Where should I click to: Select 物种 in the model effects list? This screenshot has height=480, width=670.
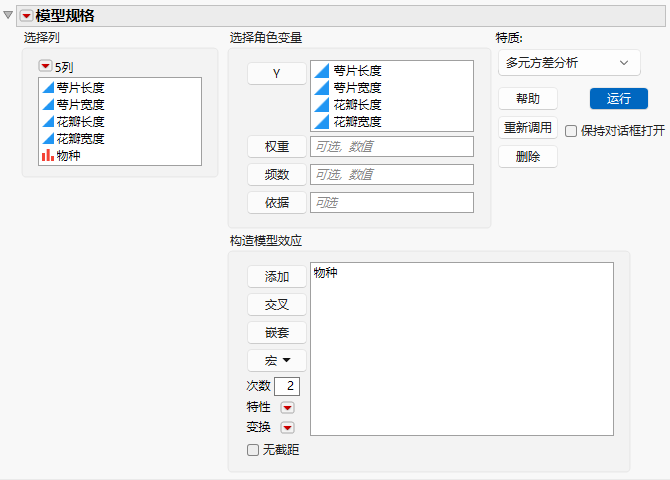point(326,272)
